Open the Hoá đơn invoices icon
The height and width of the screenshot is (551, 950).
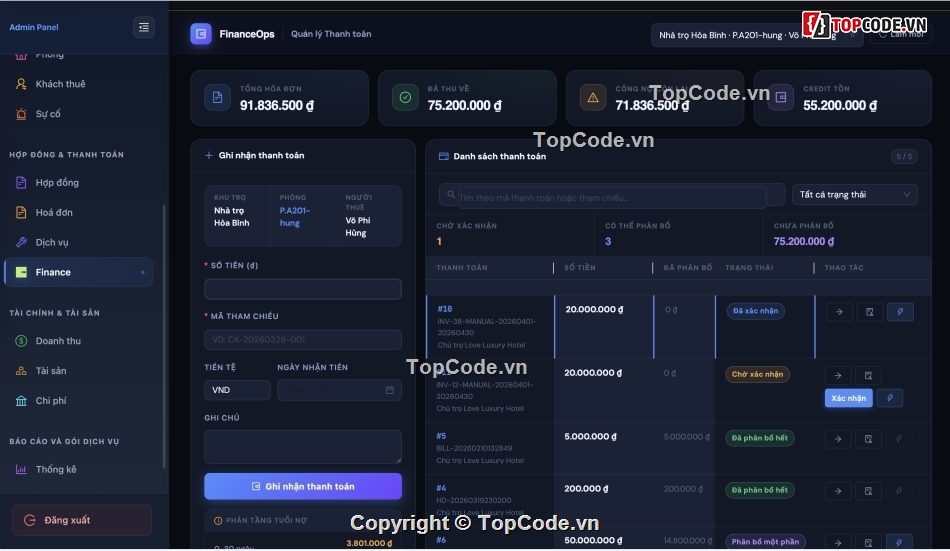pyautogui.click(x=21, y=212)
